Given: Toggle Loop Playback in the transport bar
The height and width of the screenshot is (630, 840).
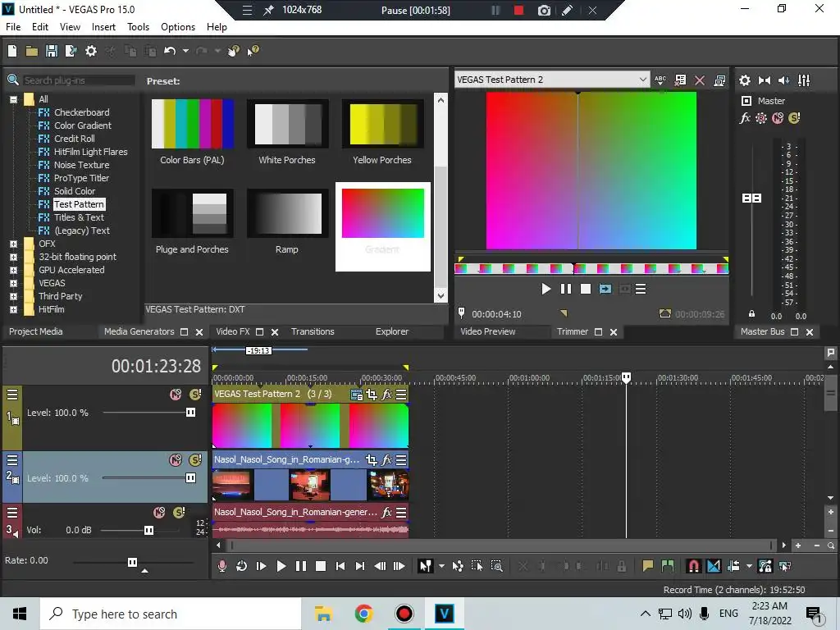Looking at the screenshot, I should click(242, 566).
